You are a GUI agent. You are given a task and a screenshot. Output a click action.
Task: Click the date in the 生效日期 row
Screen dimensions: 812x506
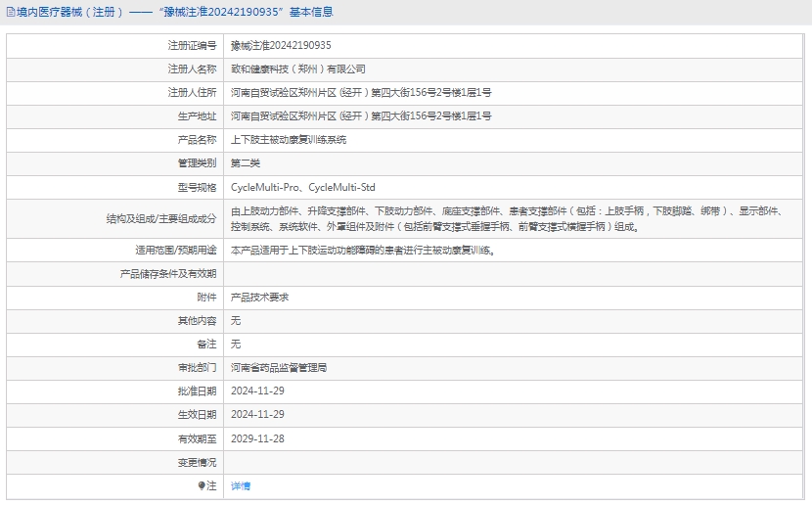(x=257, y=415)
